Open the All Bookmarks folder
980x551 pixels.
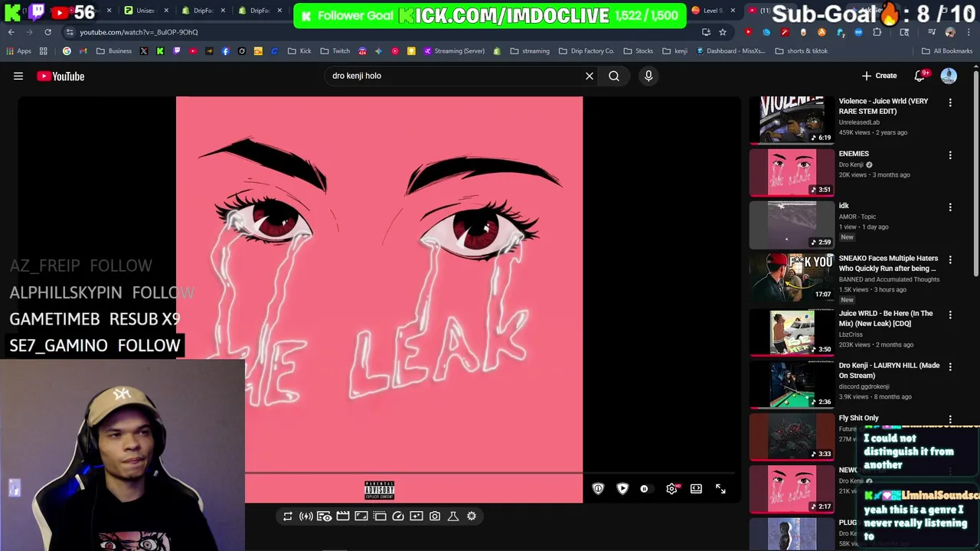(946, 51)
